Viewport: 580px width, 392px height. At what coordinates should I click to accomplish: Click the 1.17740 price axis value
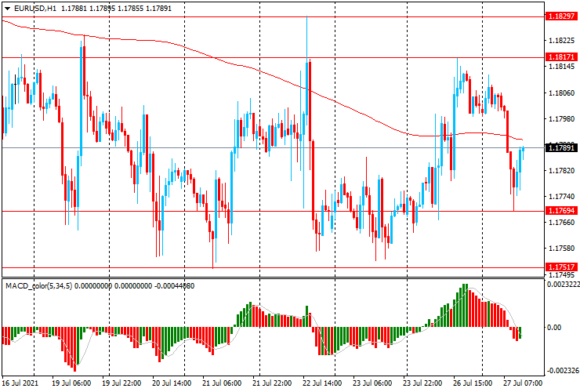pos(561,197)
